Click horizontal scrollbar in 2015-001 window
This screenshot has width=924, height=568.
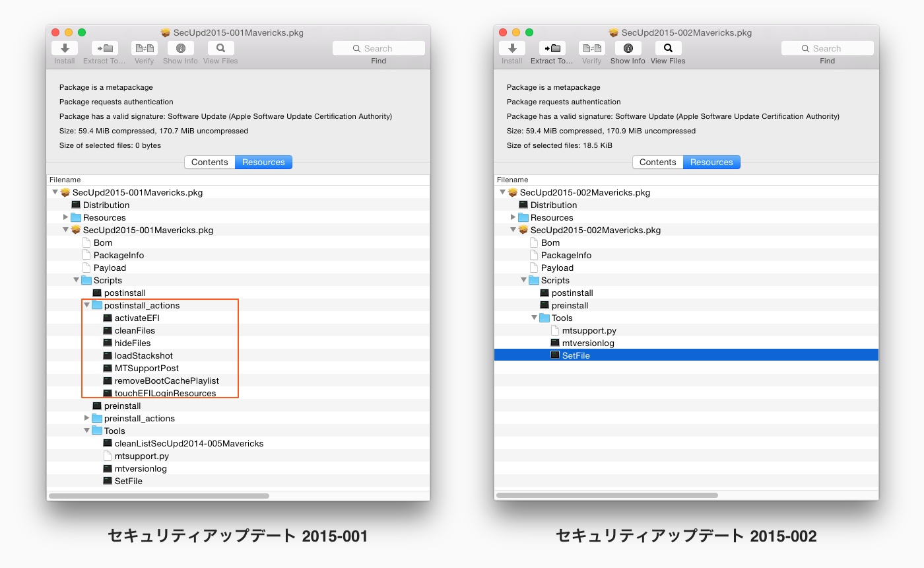pos(159,495)
